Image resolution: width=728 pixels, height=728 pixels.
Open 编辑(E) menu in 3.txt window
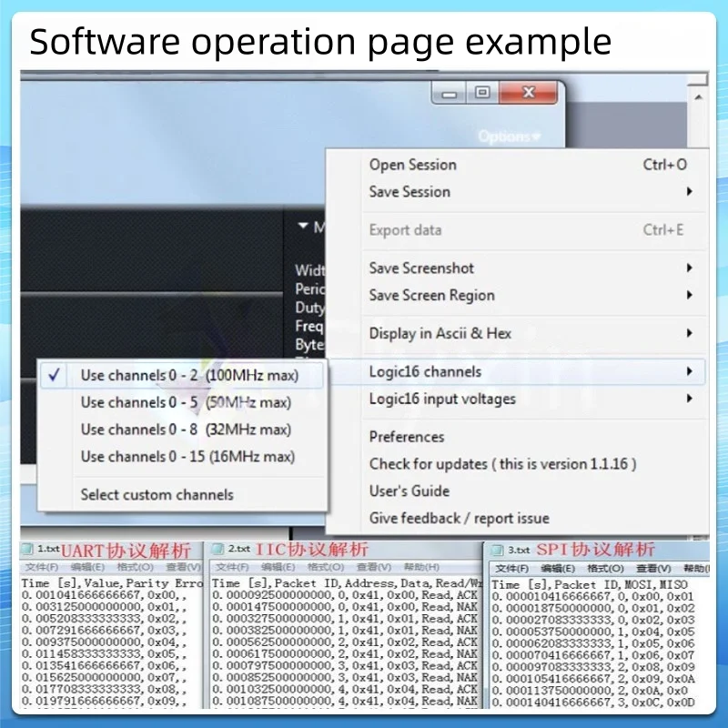point(558,569)
